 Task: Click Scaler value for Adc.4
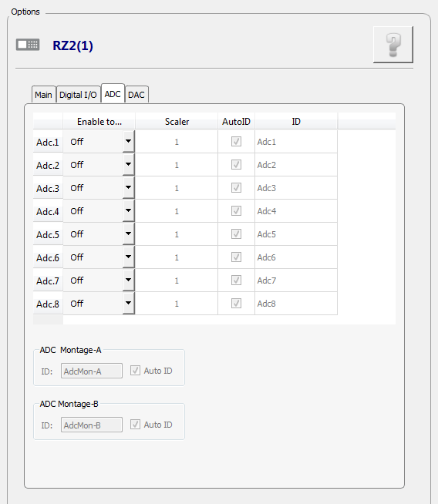coord(177,211)
